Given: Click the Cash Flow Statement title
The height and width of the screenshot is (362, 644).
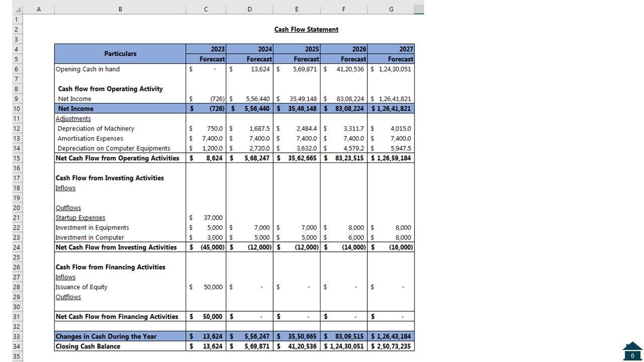Looking at the screenshot, I should pos(306,30).
